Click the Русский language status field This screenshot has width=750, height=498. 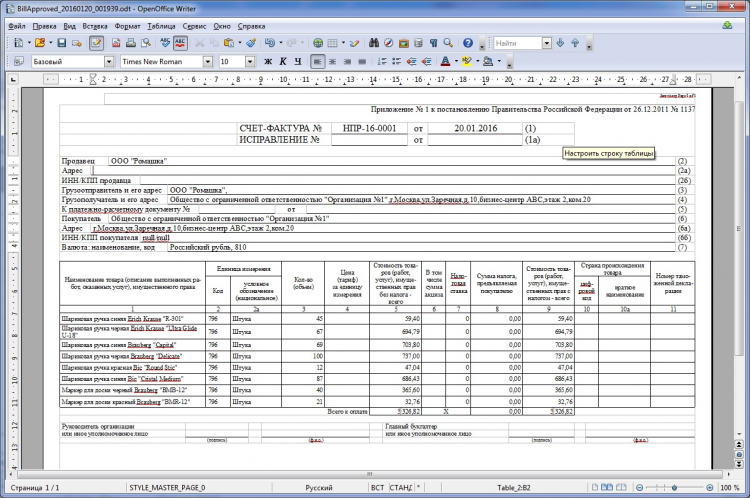[x=318, y=488]
